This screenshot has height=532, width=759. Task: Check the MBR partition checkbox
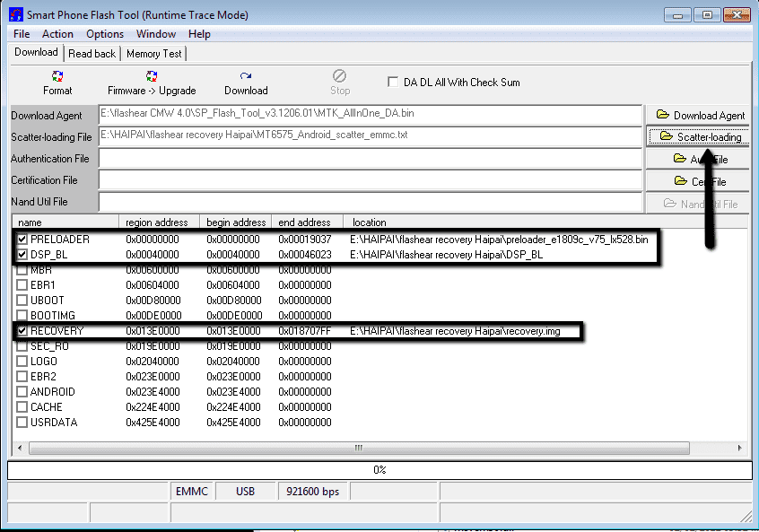(x=22, y=270)
